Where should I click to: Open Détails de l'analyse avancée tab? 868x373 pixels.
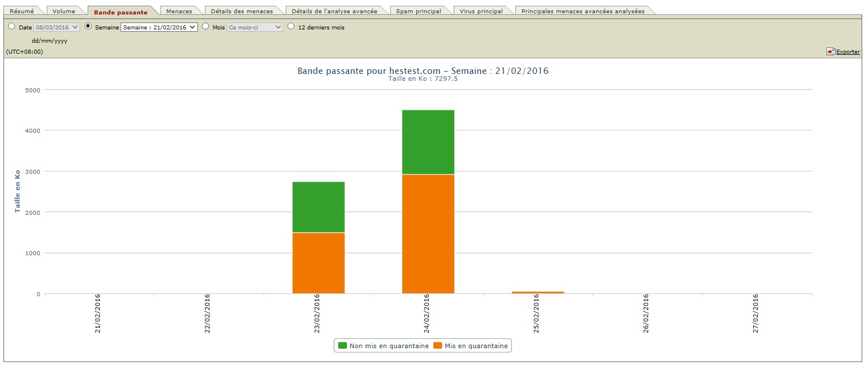[x=334, y=11]
